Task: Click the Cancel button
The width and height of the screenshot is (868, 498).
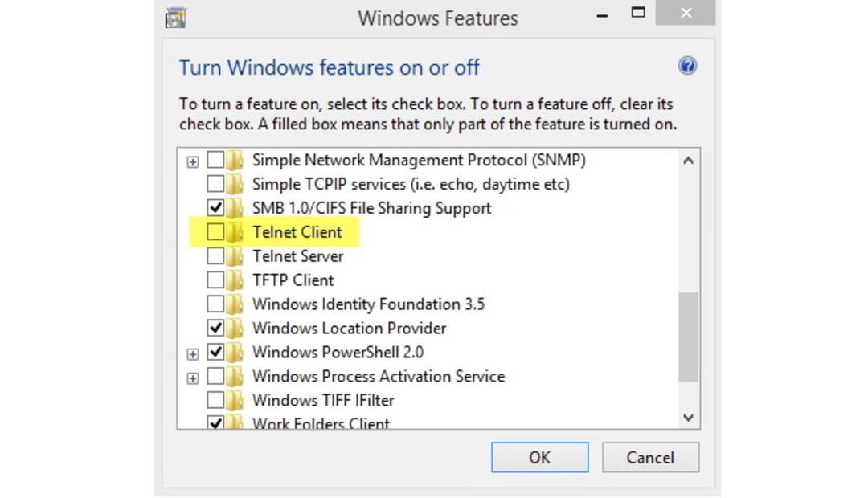Action: [650, 457]
